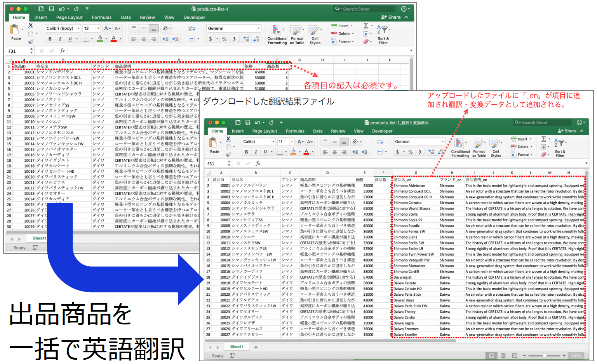
Task: Open Review tab in the translated file window
Action: click(x=338, y=131)
